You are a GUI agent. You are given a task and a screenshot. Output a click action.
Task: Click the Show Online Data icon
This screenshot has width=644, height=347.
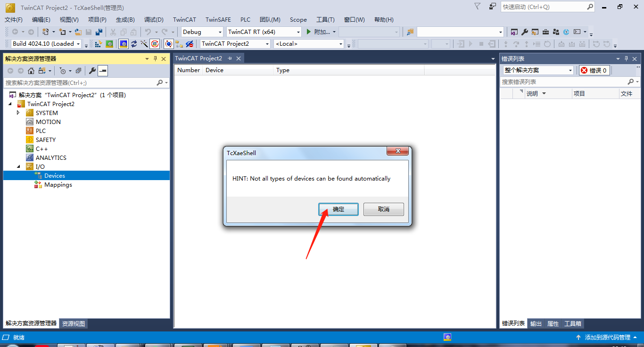pyautogui.click(x=168, y=44)
